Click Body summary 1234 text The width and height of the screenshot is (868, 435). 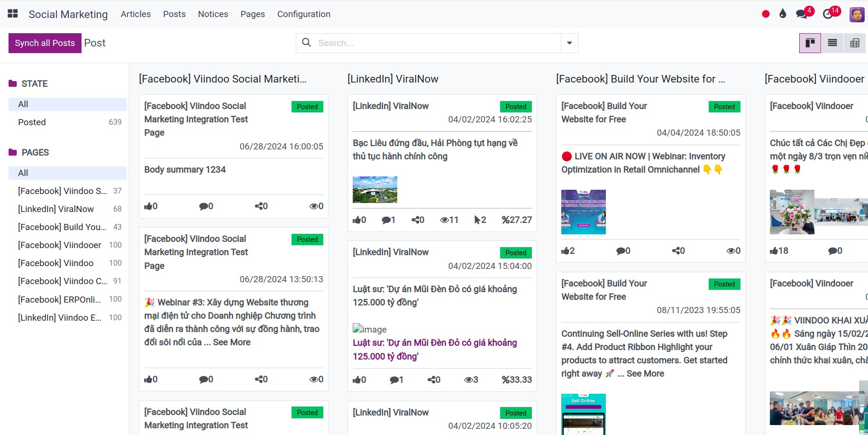tap(185, 169)
